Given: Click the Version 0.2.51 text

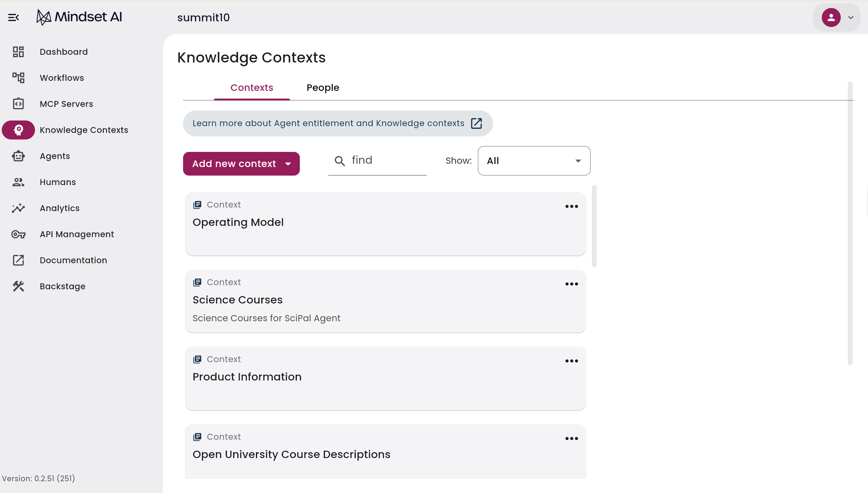Looking at the screenshot, I should point(39,478).
